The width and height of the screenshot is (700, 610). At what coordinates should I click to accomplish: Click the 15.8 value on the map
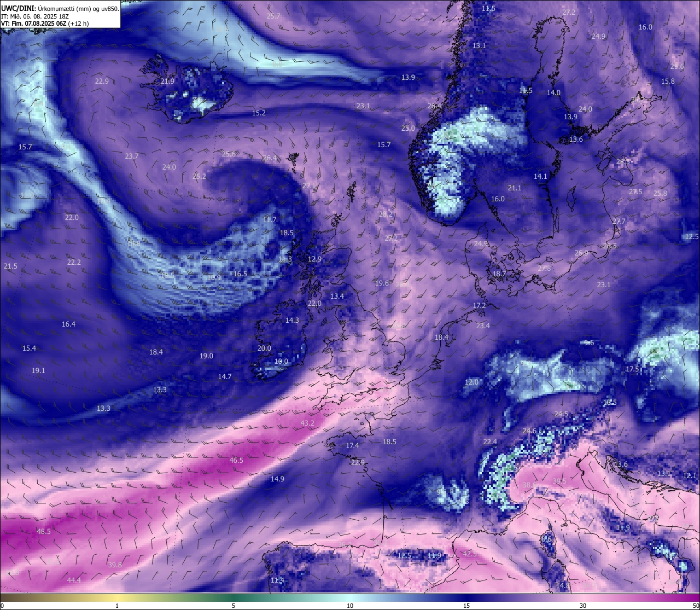pyautogui.click(x=668, y=81)
